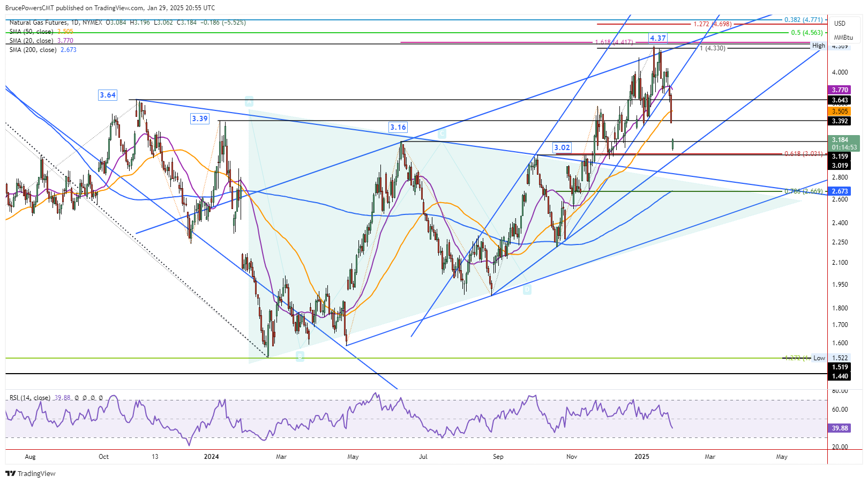The image size is (868, 483).
Task: Select the 0.5 (4.563) Fibonacci label
Action: tap(807, 33)
